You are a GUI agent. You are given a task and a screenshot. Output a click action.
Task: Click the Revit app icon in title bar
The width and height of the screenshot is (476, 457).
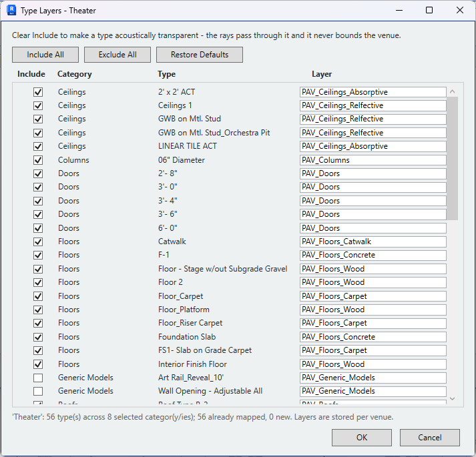(11, 10)
